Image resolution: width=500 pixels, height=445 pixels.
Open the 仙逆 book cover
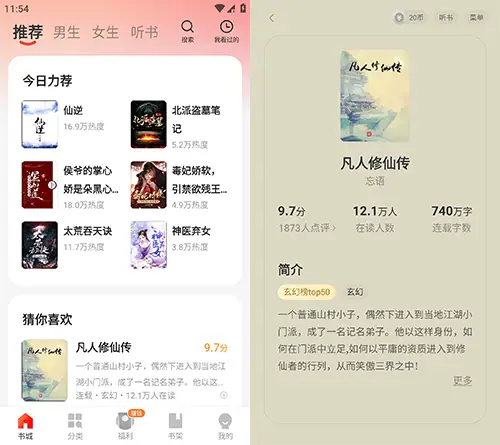pos(40,124)
